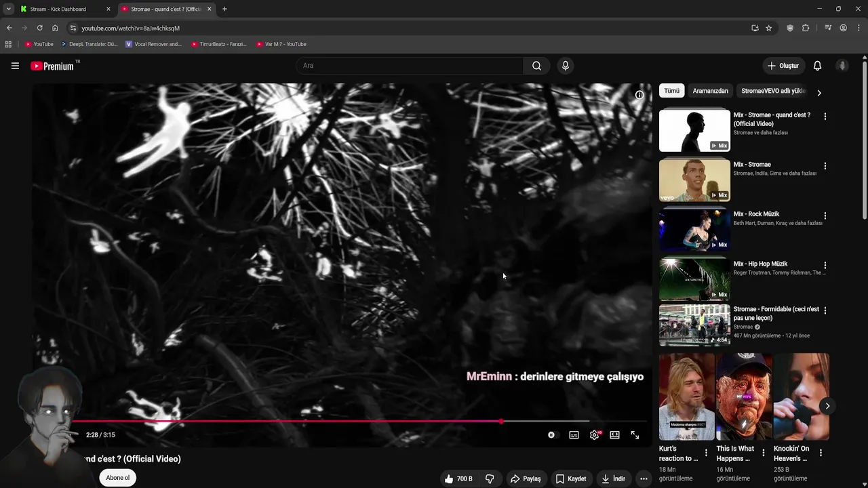Screen dimensions: 868x488
Task: Click the search magnifier button
Action: click(x=536, y=66)
